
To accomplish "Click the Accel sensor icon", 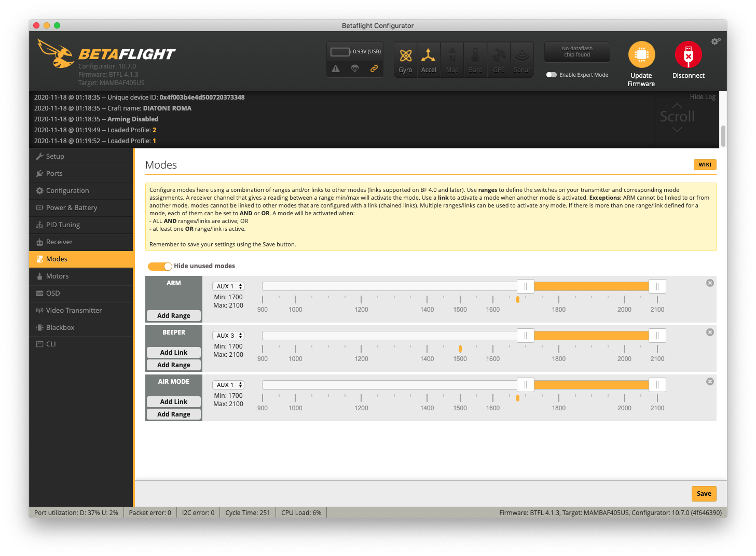I will pos(429,60).
